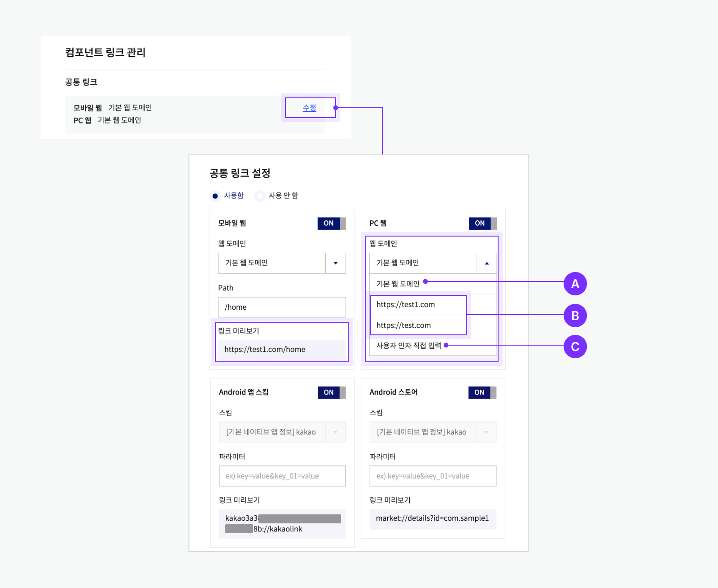
Task: Select https://test1.com from domain list
Action: (x=406, y=304)
